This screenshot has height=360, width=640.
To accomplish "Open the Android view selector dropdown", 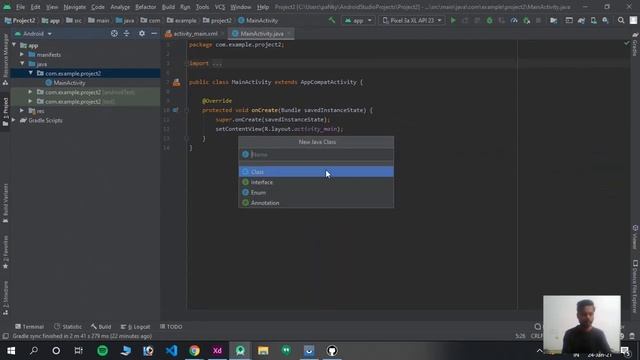I will point(33,33).
